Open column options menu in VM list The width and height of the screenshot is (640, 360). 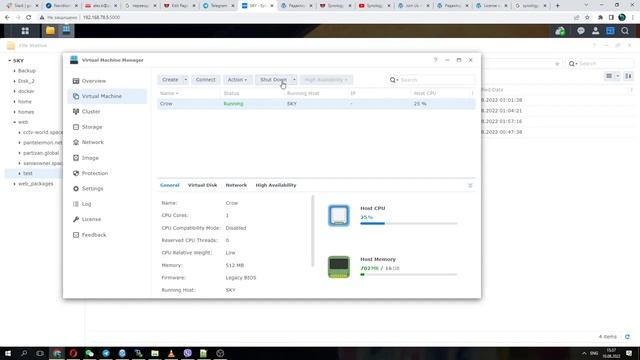pos(472,93)
